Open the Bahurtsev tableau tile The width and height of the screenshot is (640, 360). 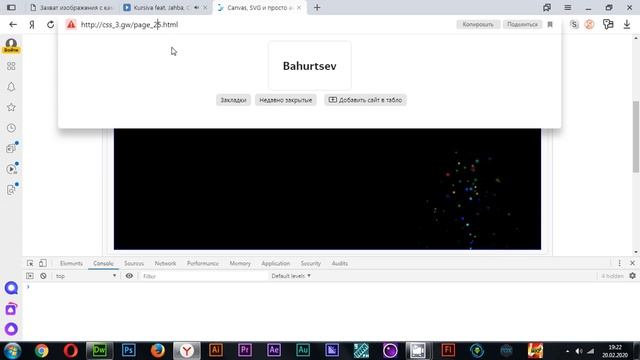309,66
